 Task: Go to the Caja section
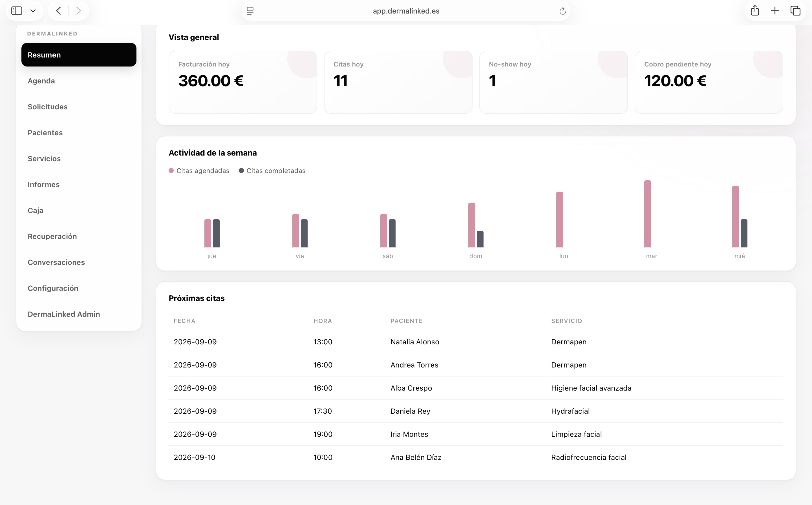click(36, 211)
